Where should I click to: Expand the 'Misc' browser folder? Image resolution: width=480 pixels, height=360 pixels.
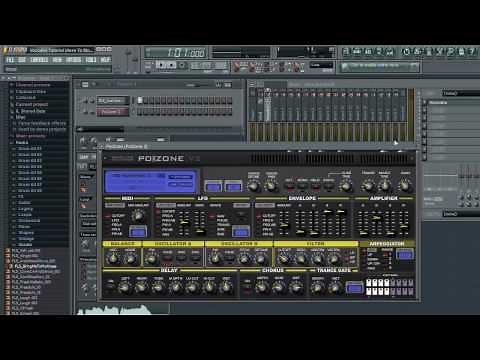point(20,117)
